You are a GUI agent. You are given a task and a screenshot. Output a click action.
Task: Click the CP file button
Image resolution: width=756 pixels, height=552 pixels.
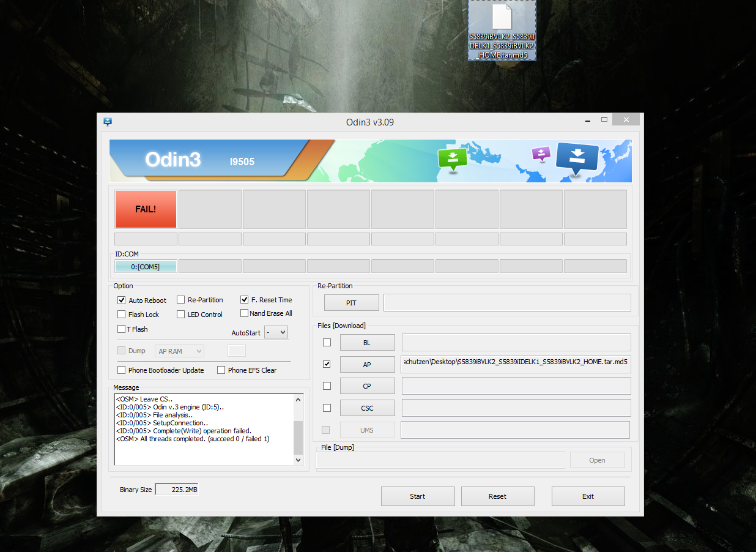click(367, 386)
